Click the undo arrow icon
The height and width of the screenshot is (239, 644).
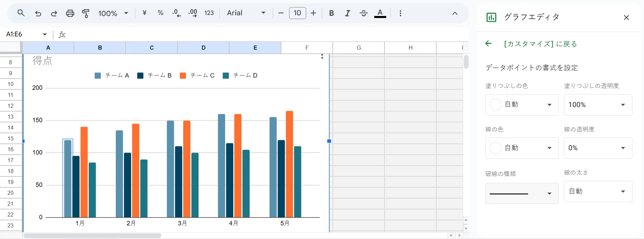38,13
